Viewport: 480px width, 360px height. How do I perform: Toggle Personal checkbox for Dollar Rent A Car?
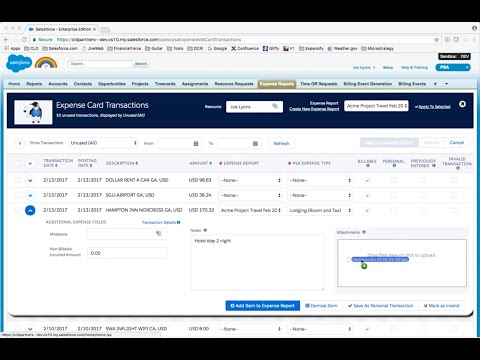(394, 180)
